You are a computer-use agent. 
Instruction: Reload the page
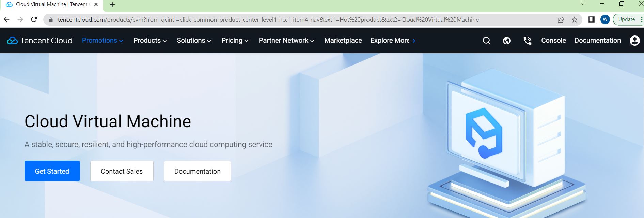[x=34, y=19]
